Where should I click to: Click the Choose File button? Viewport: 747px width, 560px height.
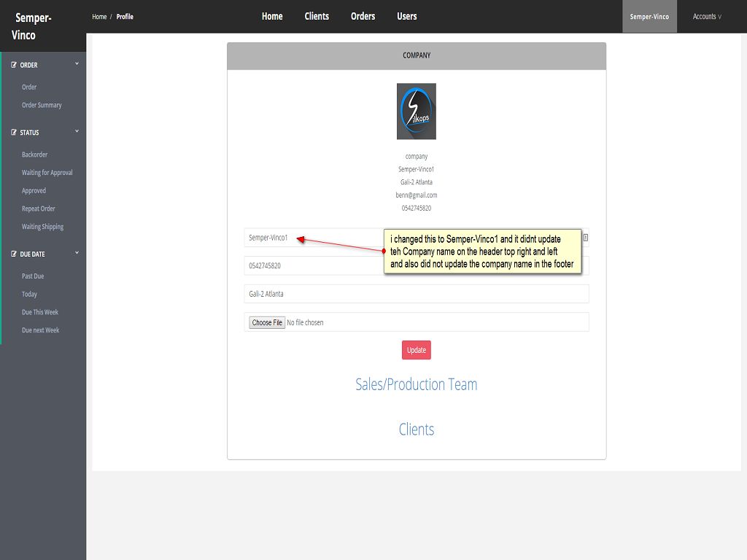pos(267,322)
